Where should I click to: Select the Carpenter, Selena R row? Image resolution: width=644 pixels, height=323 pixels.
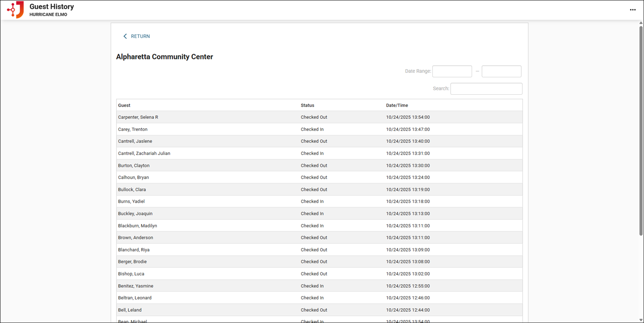tap(138, 117)
